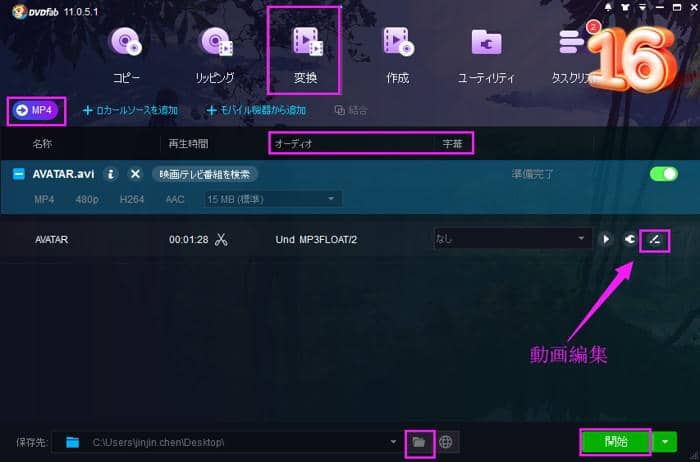Click the AAC audio codec label
700x462 pixels.
click(x=175, y=200)
